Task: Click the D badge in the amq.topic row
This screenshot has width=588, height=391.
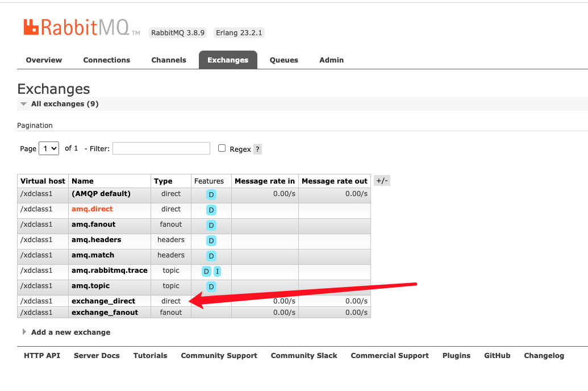Action: [x=211, y=287]
